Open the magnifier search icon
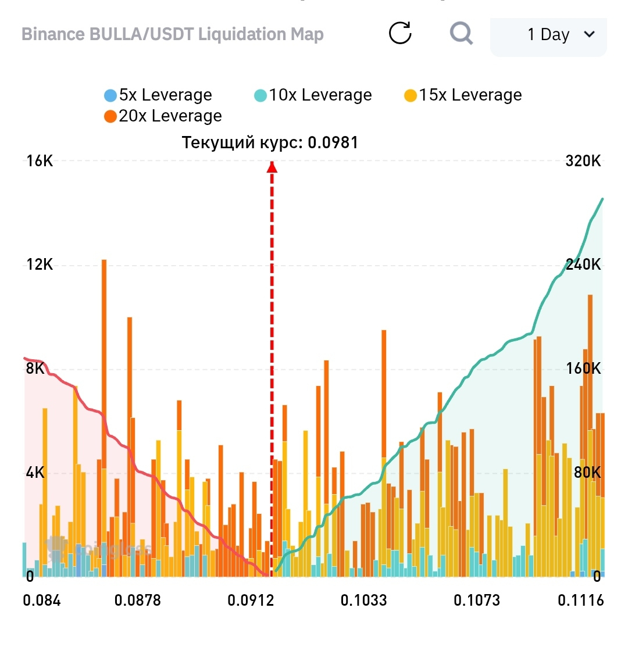The height and width of the screenshot is (672, 628). pyautogui.click(x=461, y=33)
